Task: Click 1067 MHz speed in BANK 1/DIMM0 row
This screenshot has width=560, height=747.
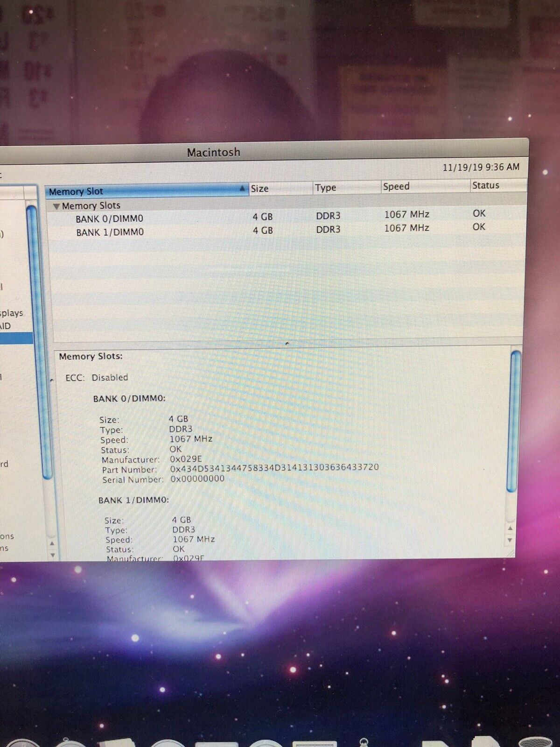Action: click(406, 228)
